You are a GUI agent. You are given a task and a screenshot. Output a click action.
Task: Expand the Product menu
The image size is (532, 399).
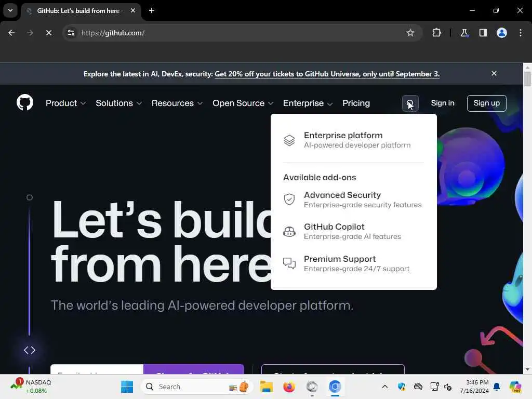(x=65, y=103)
